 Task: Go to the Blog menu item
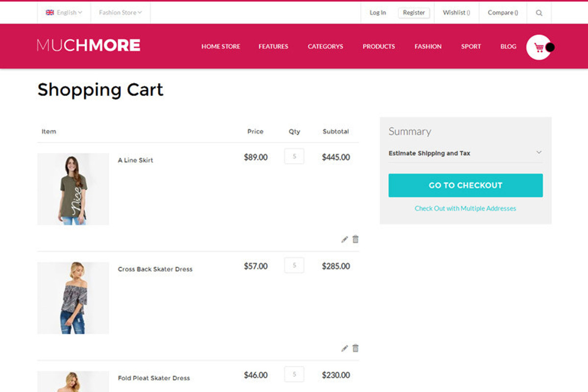508,47
